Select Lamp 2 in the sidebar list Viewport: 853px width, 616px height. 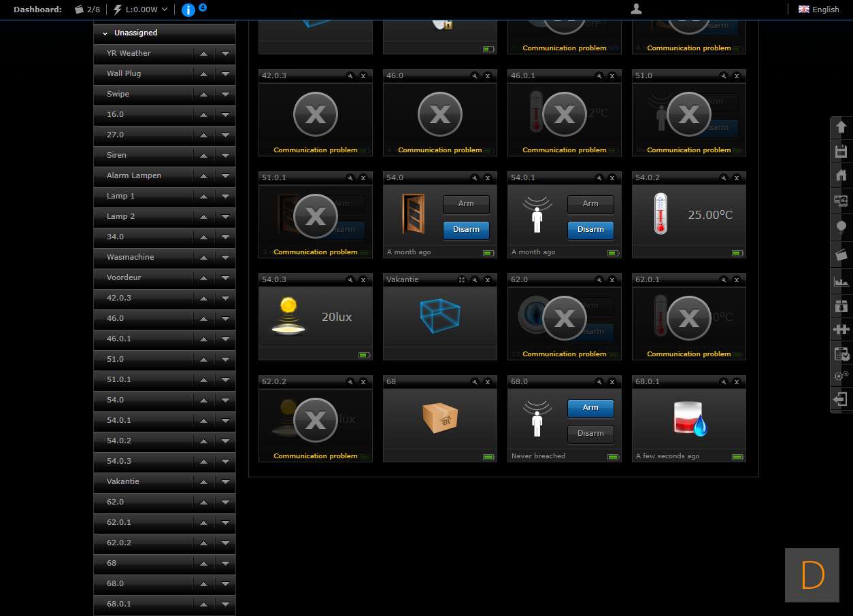pyautogui.click(x=120, y=216)
